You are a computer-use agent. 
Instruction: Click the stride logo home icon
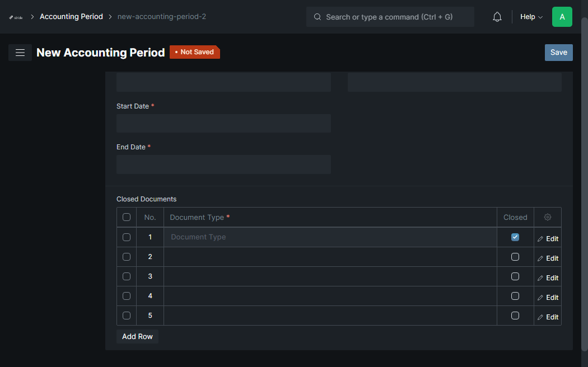pos(16,17)
